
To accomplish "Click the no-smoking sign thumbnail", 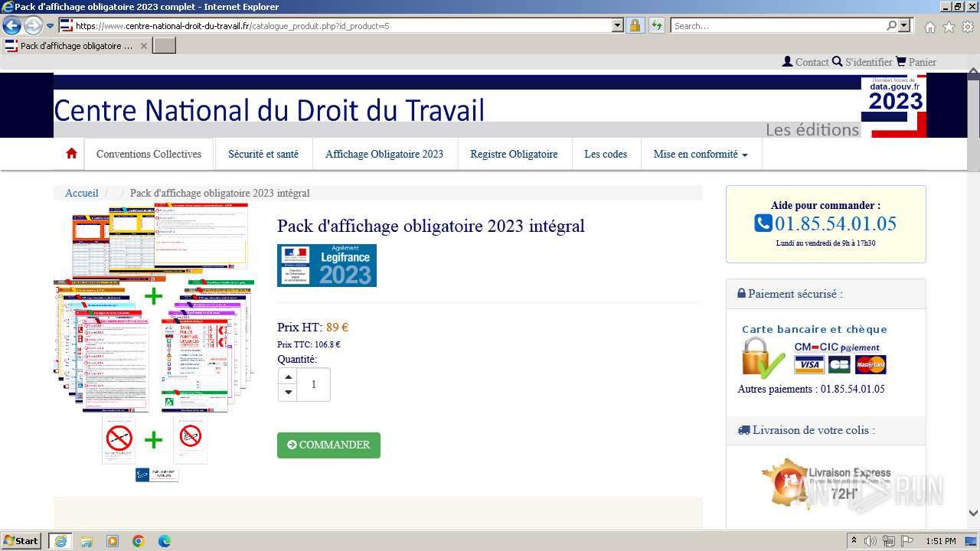I will [x=119, y=439].
